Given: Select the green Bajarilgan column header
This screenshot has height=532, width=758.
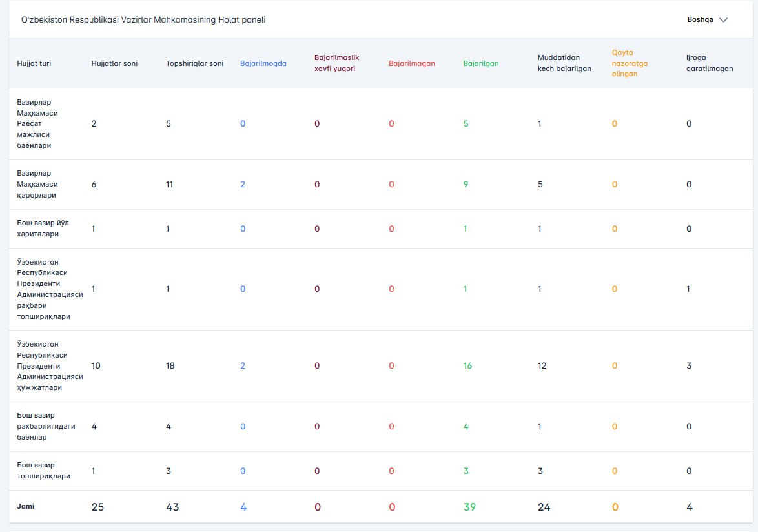Looking at the screenshot, I should point(480,63).
